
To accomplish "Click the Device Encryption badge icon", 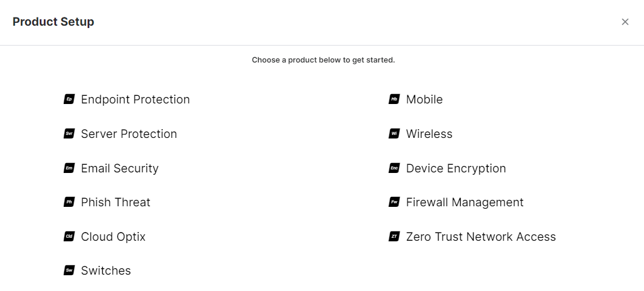I will 394,168.
